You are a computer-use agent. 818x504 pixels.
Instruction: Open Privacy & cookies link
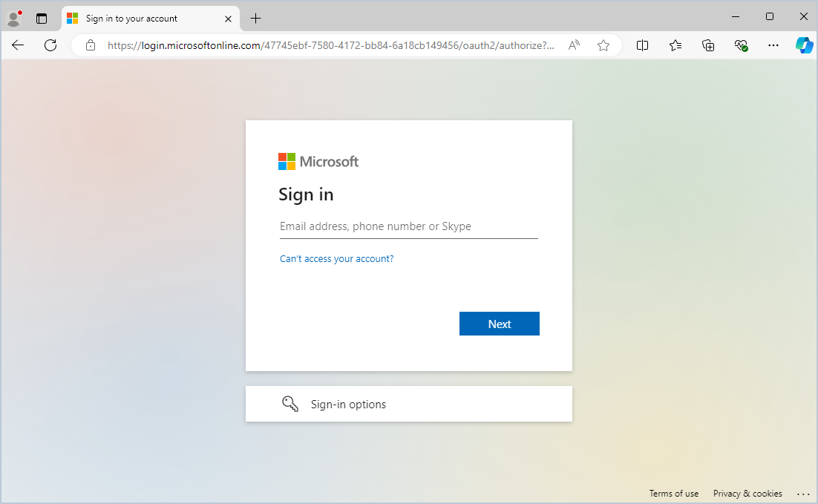pyautogui.click(x=747, y=494)
